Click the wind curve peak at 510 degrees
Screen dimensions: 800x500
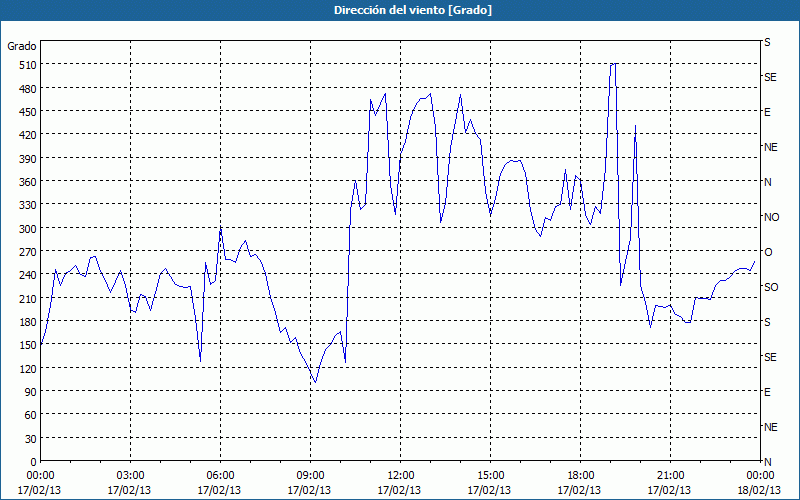[613, 64]
